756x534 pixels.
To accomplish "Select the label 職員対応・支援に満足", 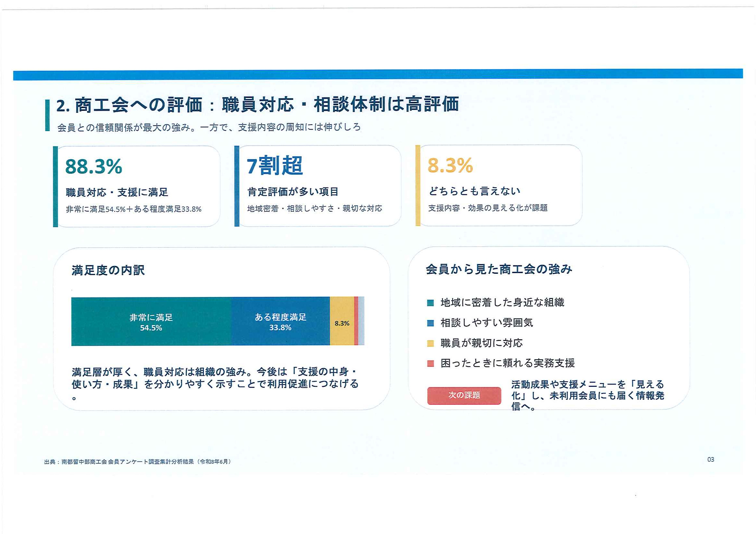I will [117, 192].
